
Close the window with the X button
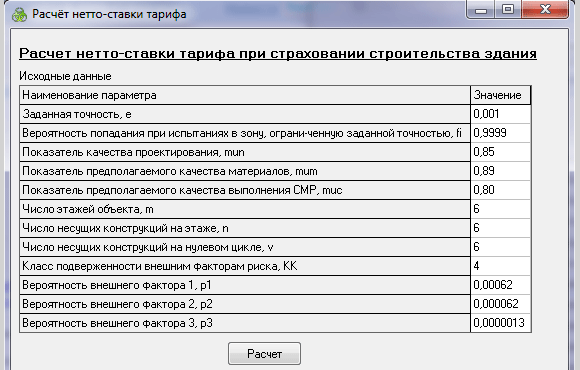tap(545, 10)
